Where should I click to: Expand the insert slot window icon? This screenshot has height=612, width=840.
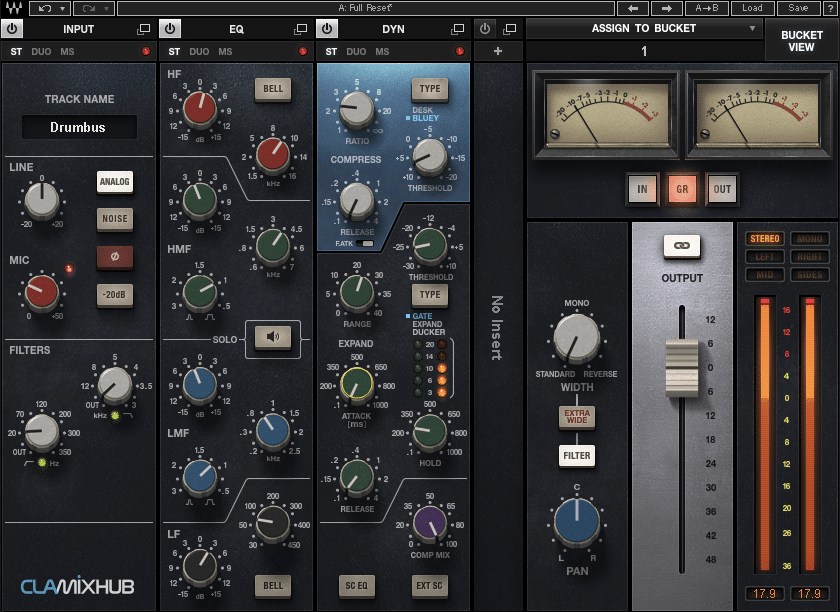click(x=510, y=29)
